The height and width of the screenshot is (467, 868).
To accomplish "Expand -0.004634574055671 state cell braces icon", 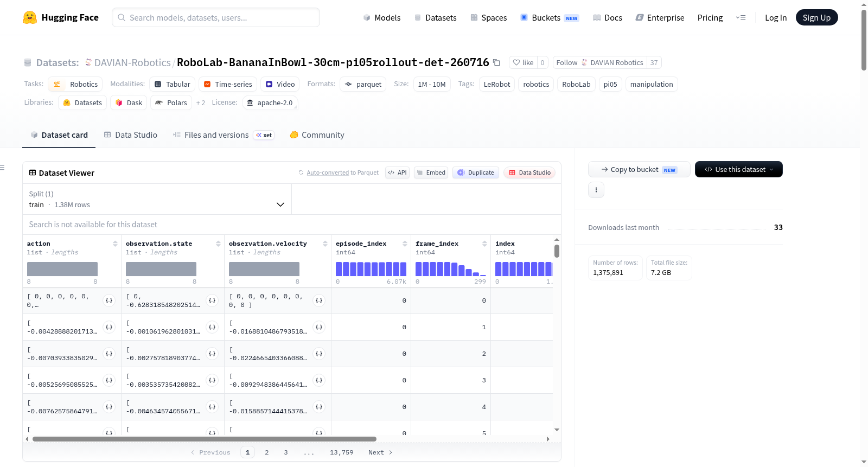I will click(212, 407).
